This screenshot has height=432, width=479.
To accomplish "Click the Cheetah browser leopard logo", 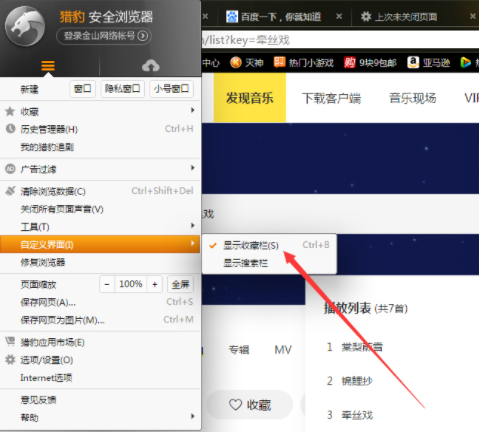I will [25, 26].
